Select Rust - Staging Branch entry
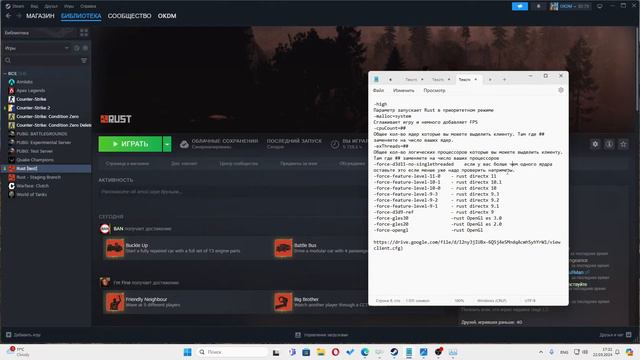The width and height of the screenshot is (640, 360). tap(38, 177)
